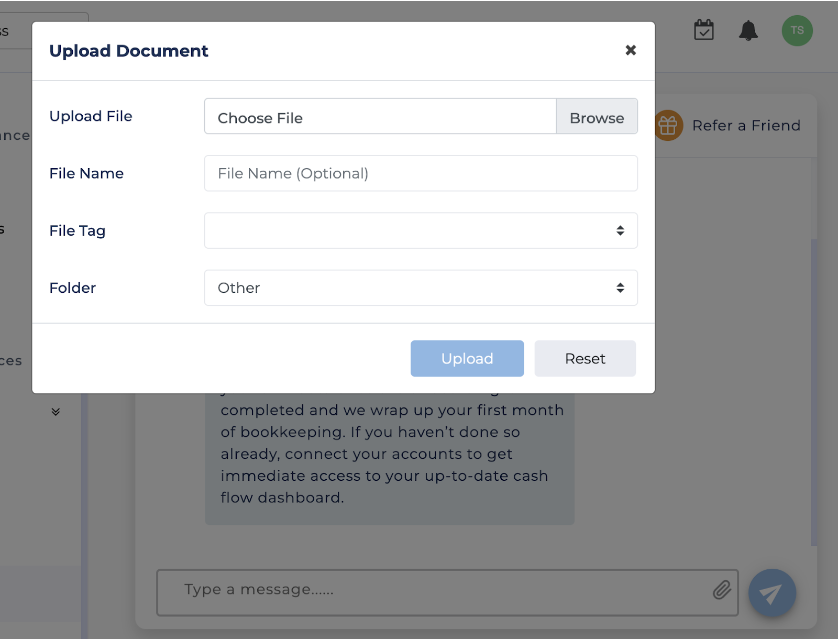Click the Browse button
Image resolution: width=840 pixels, height=640 pixels.
597,117
